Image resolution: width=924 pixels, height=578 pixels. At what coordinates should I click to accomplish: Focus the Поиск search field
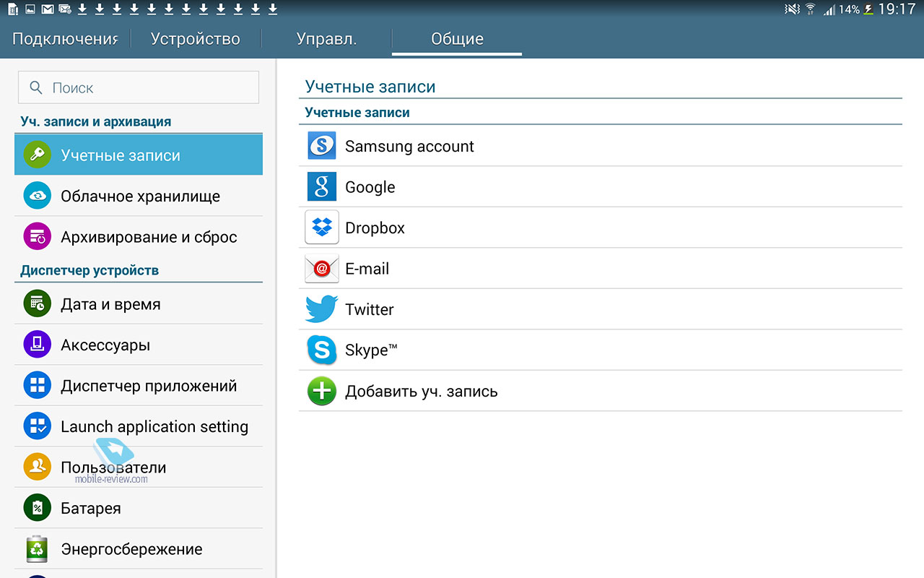point(138,87)
